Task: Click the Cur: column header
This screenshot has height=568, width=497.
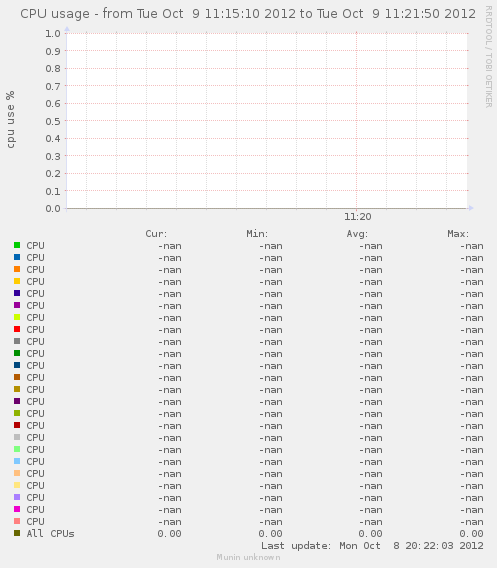Action: click(x=156, y=234)
